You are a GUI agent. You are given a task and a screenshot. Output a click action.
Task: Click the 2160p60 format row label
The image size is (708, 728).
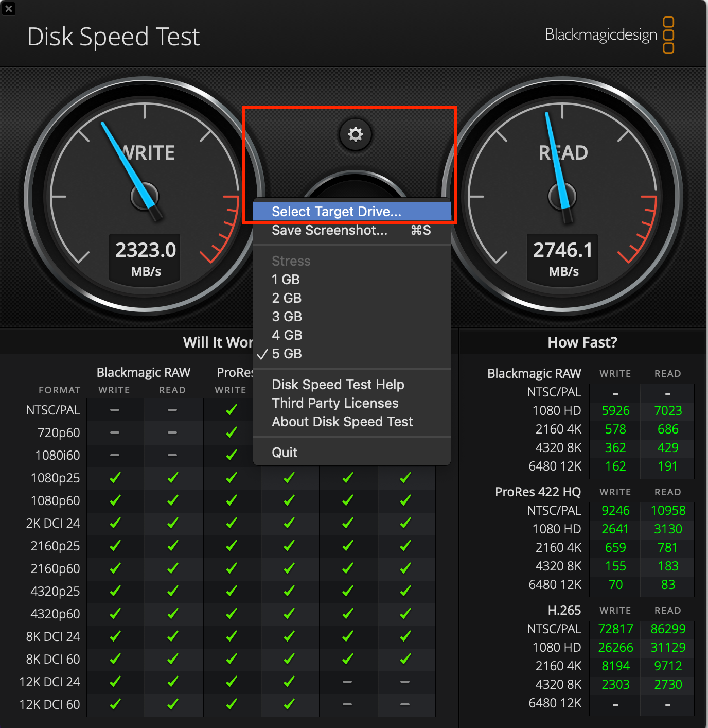tap(55, 569)
